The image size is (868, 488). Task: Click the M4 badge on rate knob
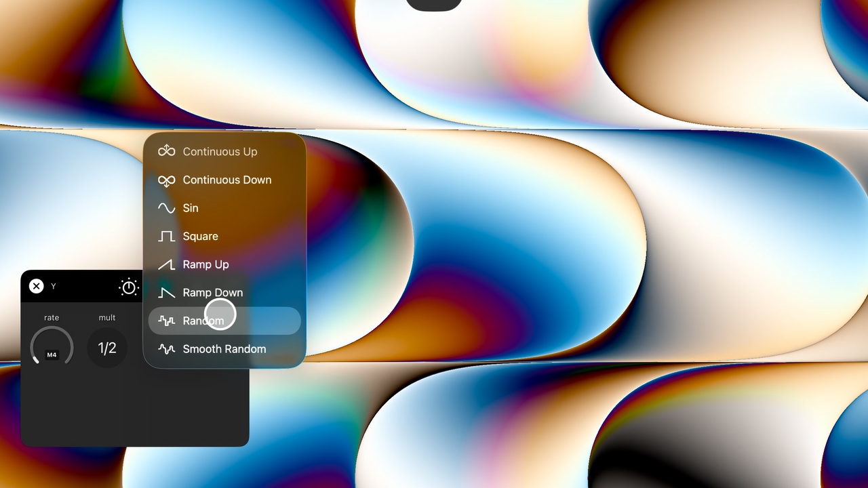pyautogui.click(x=52, y=355)
